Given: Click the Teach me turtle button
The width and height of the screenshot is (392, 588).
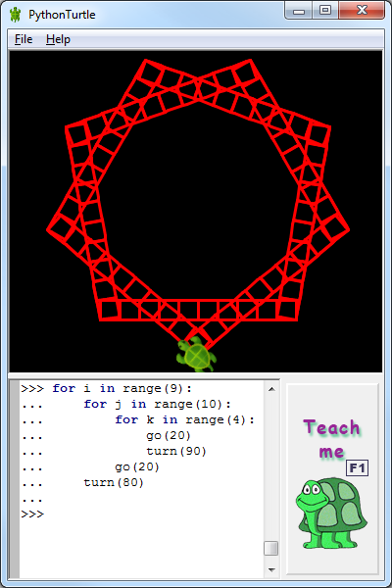Looking at the screenshot, I should [x=332, y=479].
